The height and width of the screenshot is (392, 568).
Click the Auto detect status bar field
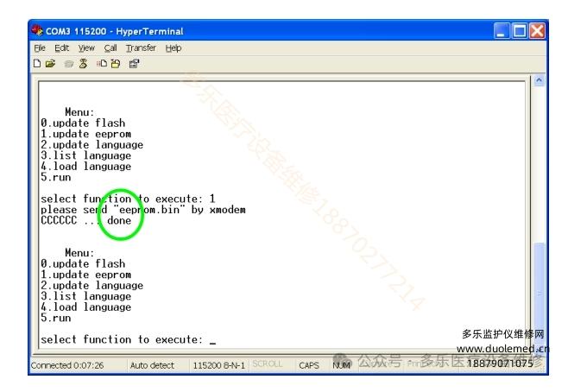tap(152, 365)
